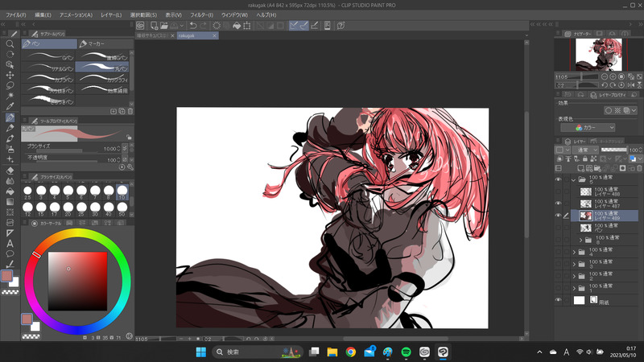Select the Operation object tool
644x362 pixels.
10,64
